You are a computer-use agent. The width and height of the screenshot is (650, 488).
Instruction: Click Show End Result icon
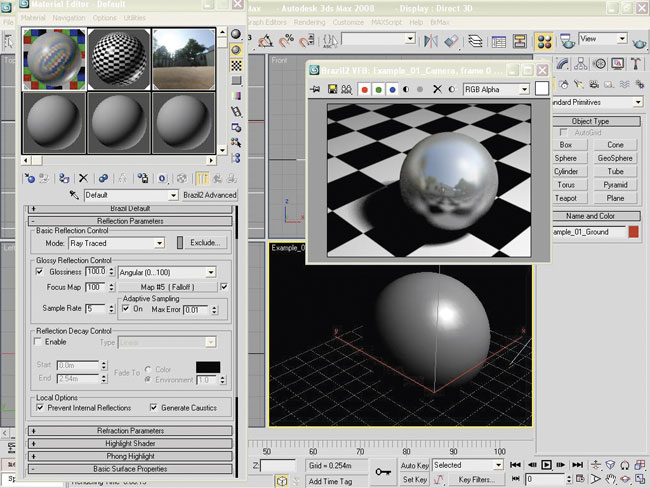[202, 179]
